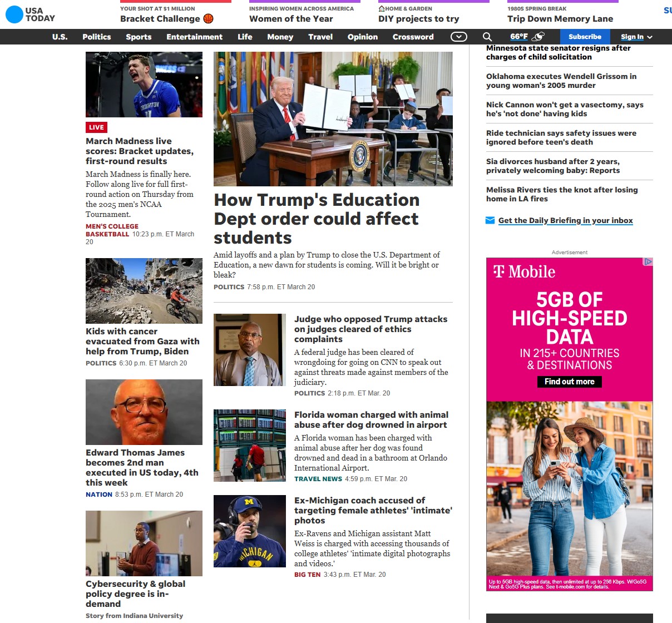Viewport: 672px width, 623px height.
Task: Open Oklahoma executes Wendell Grissom story
Action: click(x=561, y=81)
